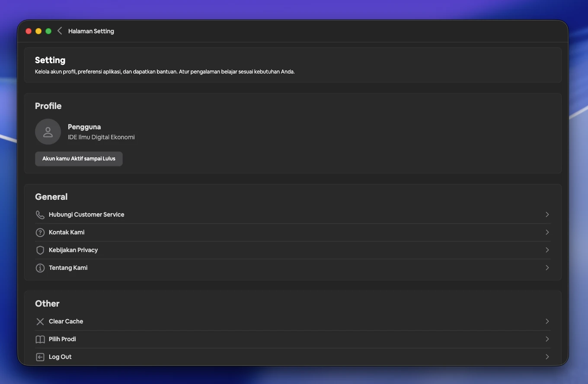
Task: Click the Clear Cache row chevron
Action: pos(547,321)
